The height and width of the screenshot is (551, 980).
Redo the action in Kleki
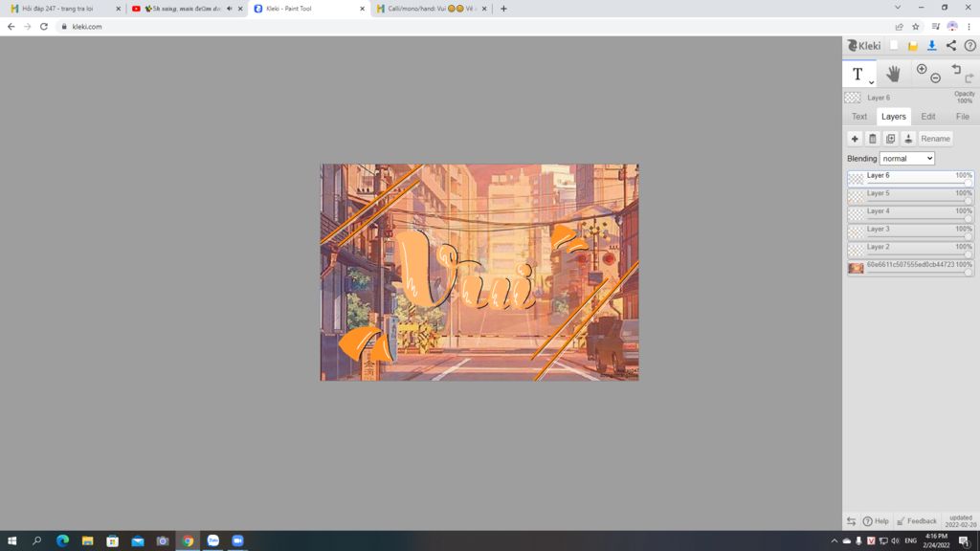click(969, 78)
